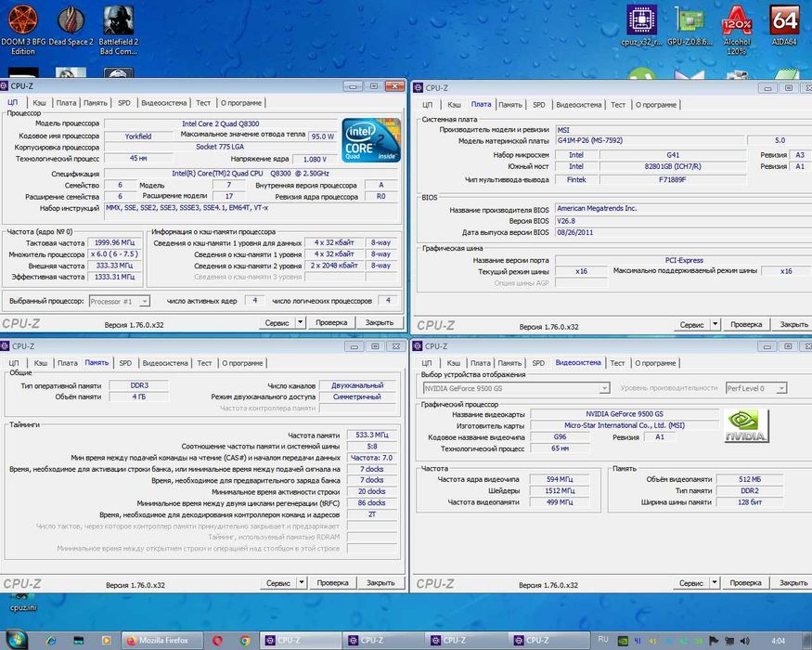The width and height of the screenshot is (812, 650).
Task: Click the Action Center flag tray icon
Action: click(x=713, y=641)
